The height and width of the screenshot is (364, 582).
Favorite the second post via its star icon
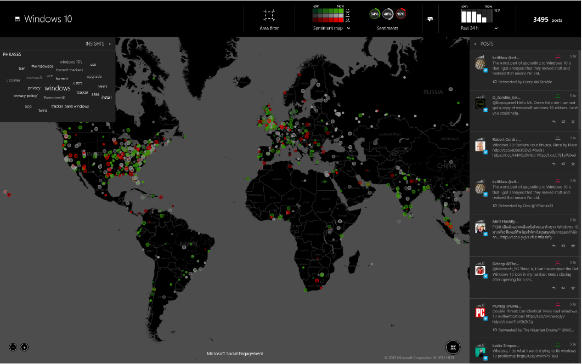pyautogui.click(x=573, y=122)
